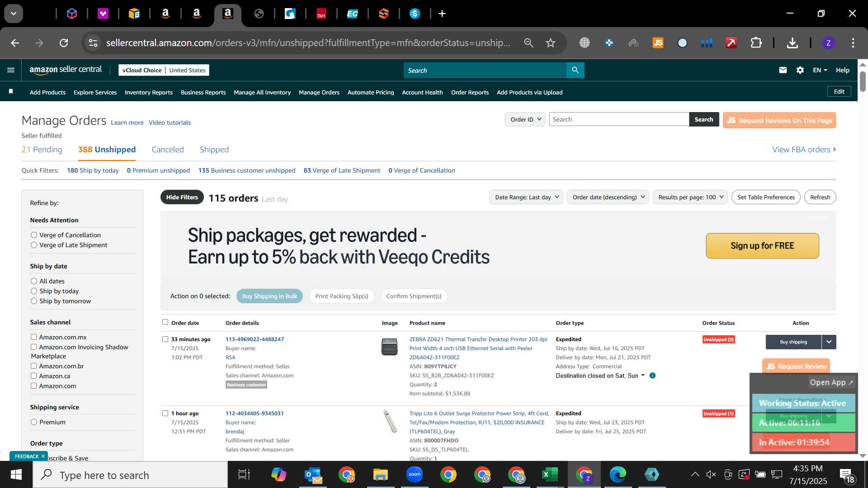Check the Amazon.ca sales channel

[x=33, y=375]
